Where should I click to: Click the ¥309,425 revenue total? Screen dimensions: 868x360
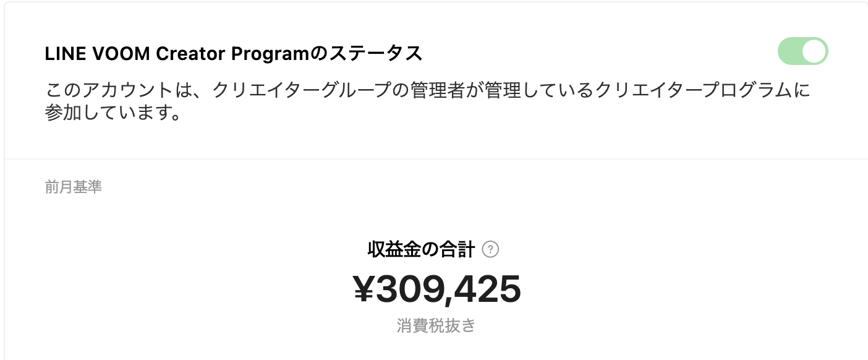(x=436, y=289)
